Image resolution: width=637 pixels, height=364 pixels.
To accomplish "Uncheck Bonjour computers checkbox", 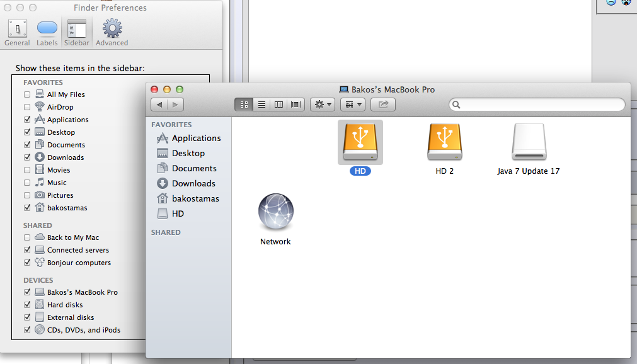I will pos(27,263).
